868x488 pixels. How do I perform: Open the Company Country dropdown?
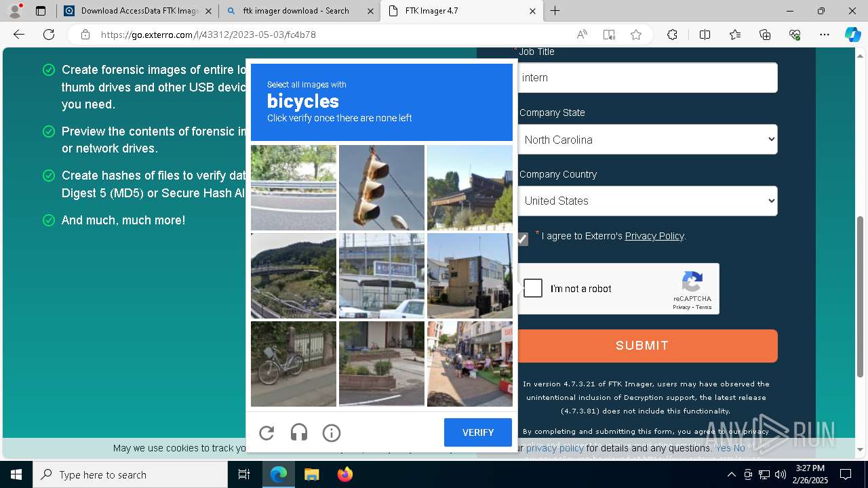[x=648, y=201]
